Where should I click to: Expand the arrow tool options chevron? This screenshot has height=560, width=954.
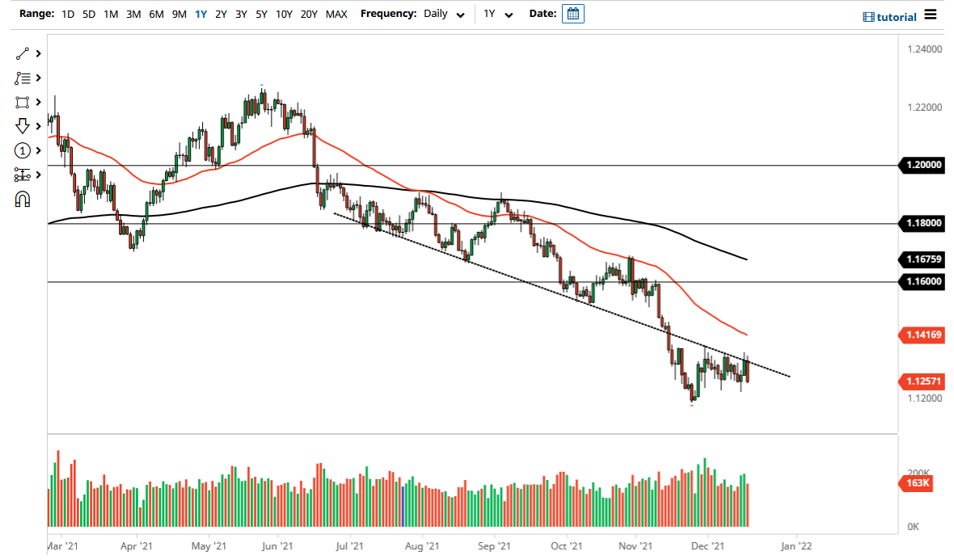(x=37, y=126)
